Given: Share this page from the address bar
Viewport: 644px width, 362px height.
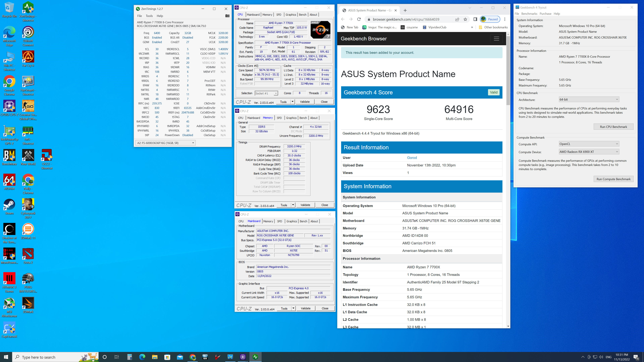Looking at the screenshot, I should pos(457,19).
